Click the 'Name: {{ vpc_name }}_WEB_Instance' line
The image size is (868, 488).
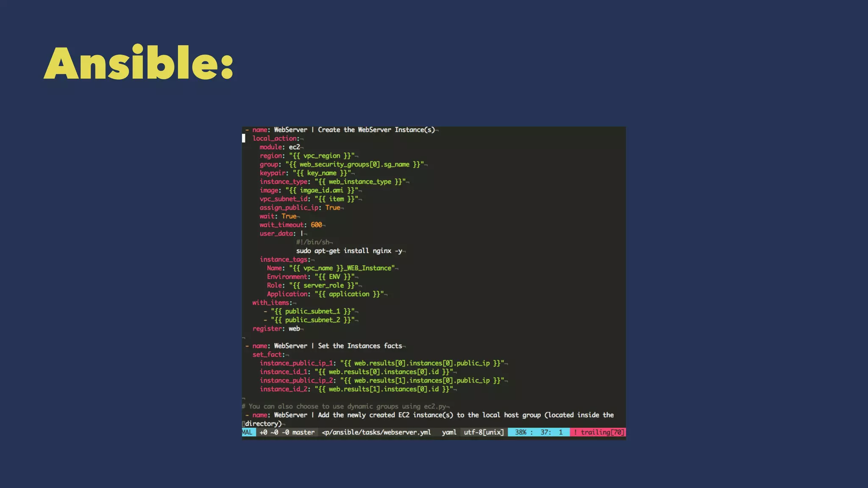coord(332,268)
